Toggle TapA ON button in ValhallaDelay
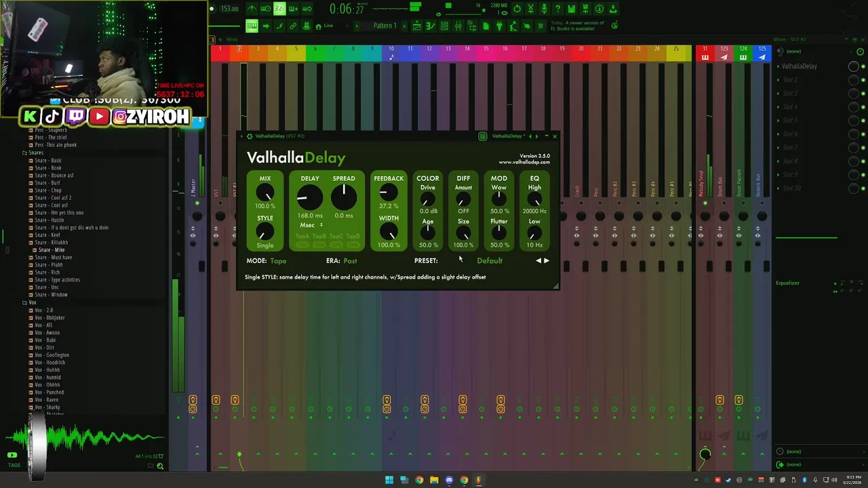Viewport: 868px width, 488px height. click(302, 245)
